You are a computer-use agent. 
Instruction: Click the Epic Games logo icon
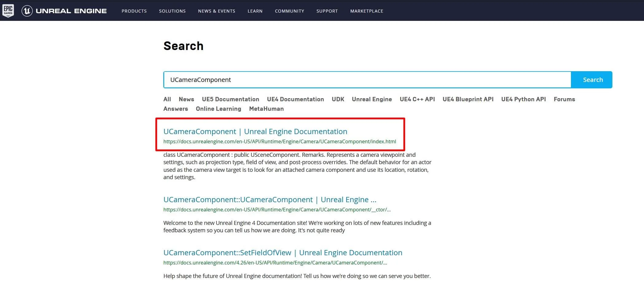tap(8, 11)
